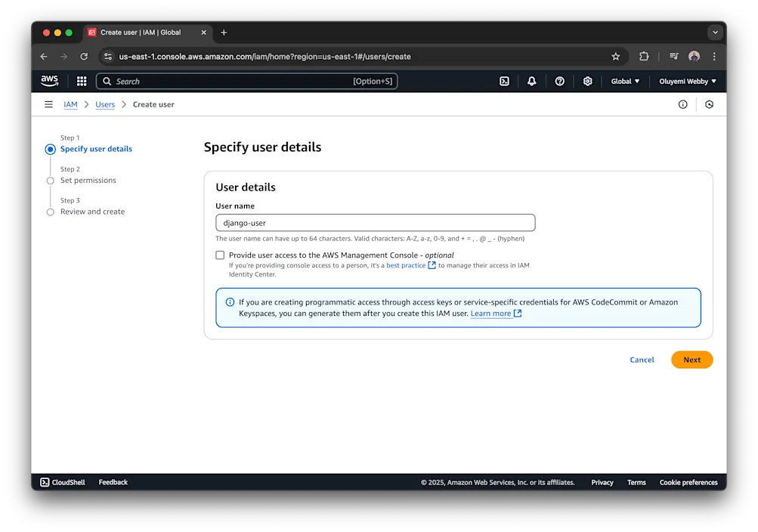Image resolution: width=758 pixels, height=532 pixels.
Task: Open the info icon near the breadcrumb
Action: pos(682,104)
